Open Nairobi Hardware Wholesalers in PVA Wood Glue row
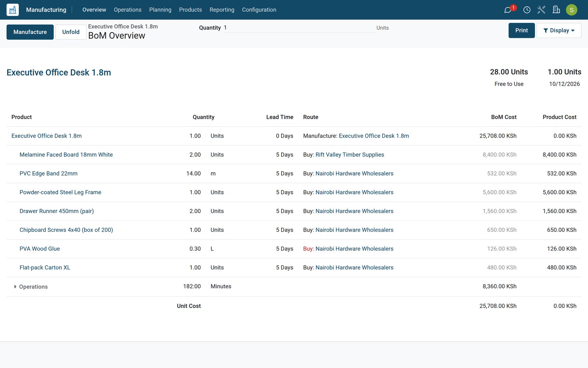Image resolution: width=588 pixels, height=368 pixels. (354, 248)
